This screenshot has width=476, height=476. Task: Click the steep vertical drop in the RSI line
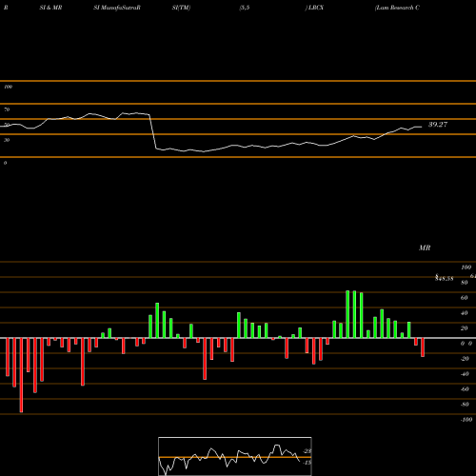click(x=153, y=131)
